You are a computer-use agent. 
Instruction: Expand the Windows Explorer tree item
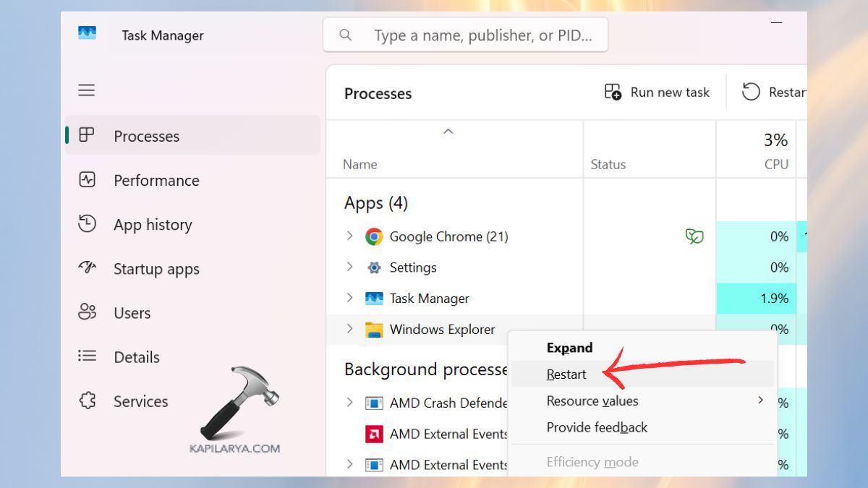pos(349,329)
